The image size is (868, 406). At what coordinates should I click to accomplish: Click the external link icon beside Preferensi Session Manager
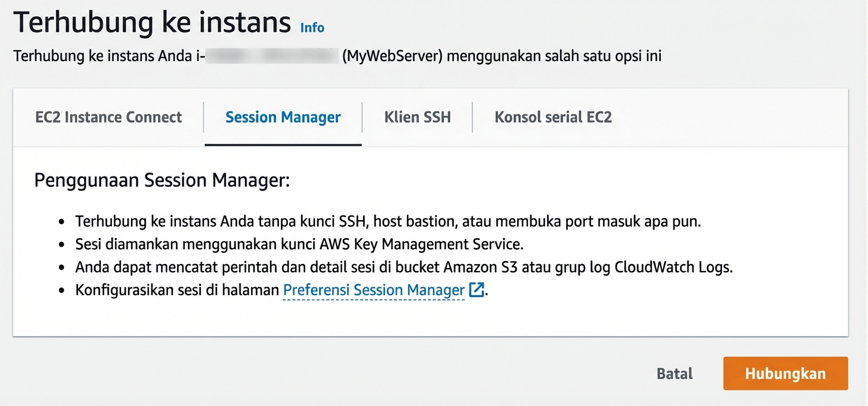pyautogui.click(x=476, y=290)
